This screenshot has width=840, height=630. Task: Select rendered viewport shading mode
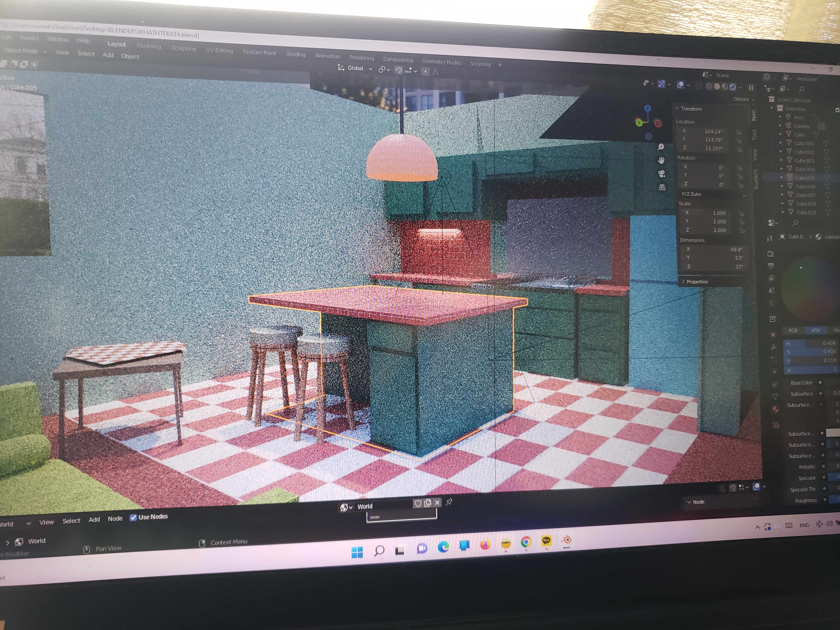tap(733, 87)
